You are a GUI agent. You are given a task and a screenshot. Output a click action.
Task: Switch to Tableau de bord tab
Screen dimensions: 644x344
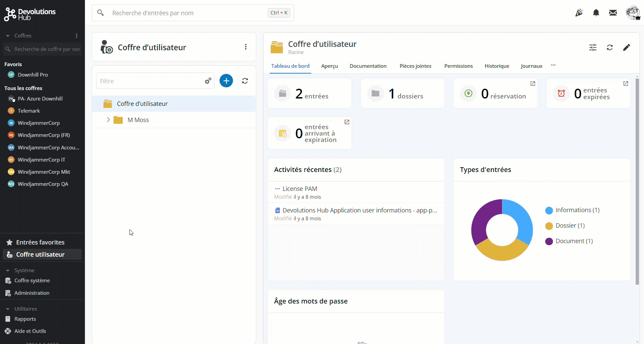click(290, 66)
